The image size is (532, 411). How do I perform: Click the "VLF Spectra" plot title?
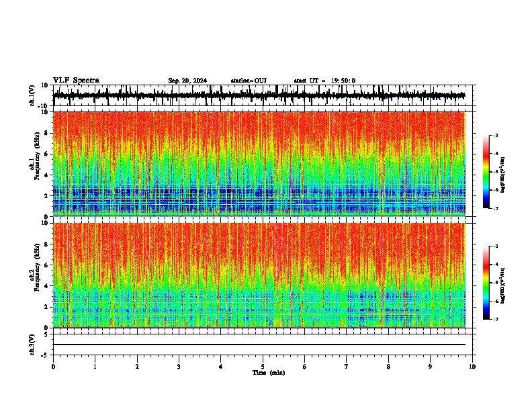(76, 81)
